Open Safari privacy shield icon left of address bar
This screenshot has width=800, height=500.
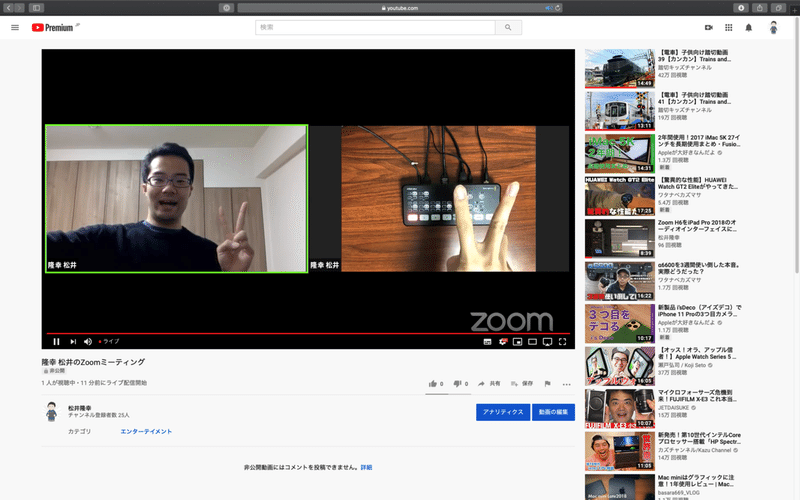coord(226,8)
